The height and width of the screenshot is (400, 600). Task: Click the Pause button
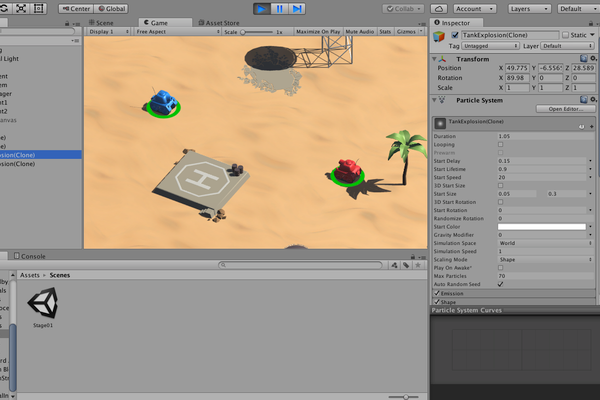pos(279,8)
